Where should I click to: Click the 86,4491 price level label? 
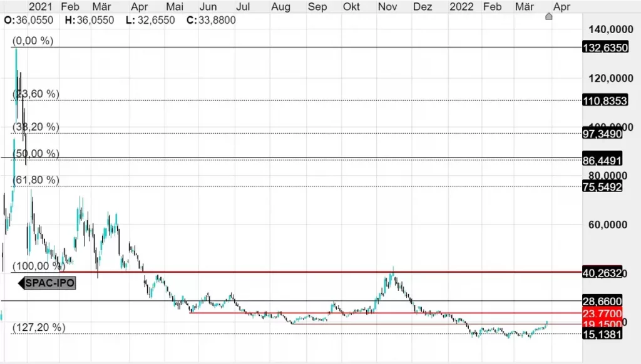coord(602,160)
